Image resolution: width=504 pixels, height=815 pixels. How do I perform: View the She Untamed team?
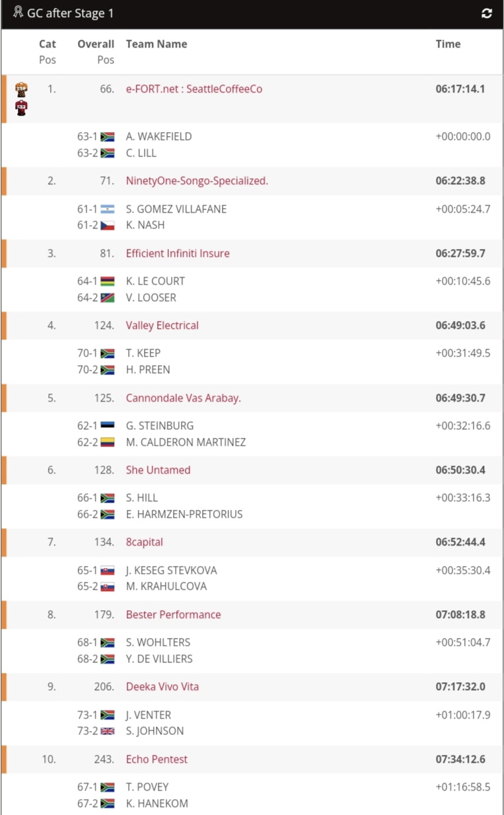point(158,470)
